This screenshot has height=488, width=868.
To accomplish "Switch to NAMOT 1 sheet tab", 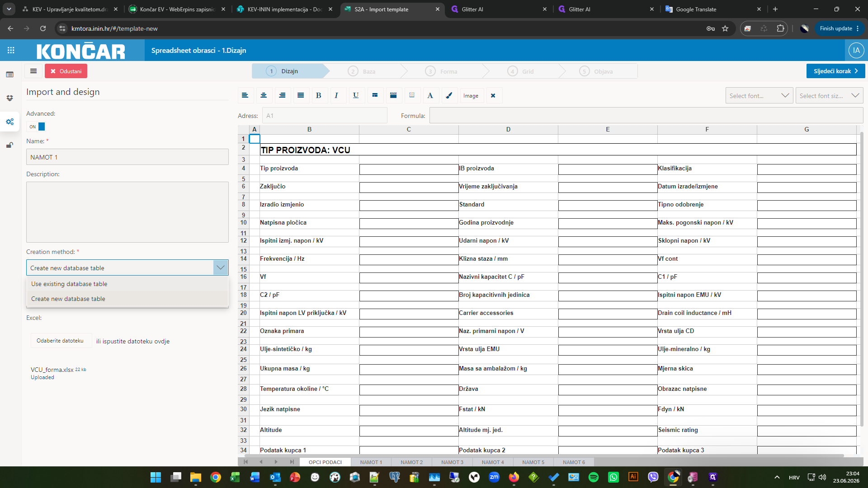I will pyautogui.click(x=371, y=462).
